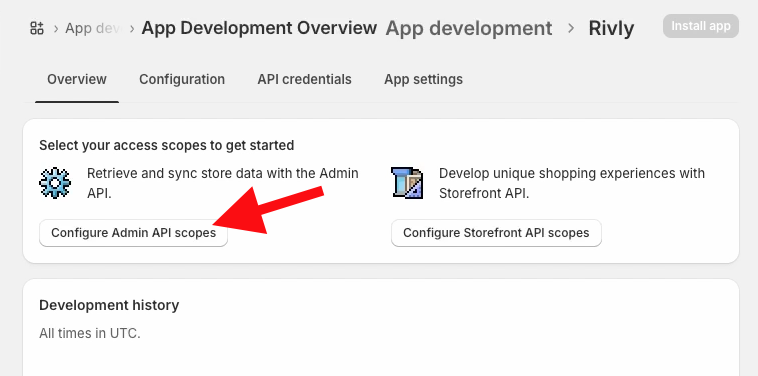Switch to the Configuration tab
Screen dimensions: 758x376
click(x=182, y=79)
